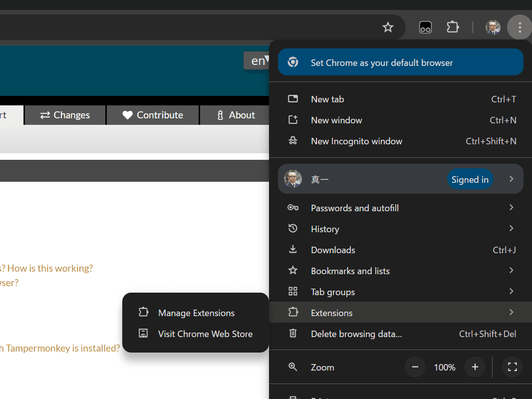The width and height of the screenshot is (532, 399).
Task: Choose Visit Chrome Web Store
Action: (205, 334)
